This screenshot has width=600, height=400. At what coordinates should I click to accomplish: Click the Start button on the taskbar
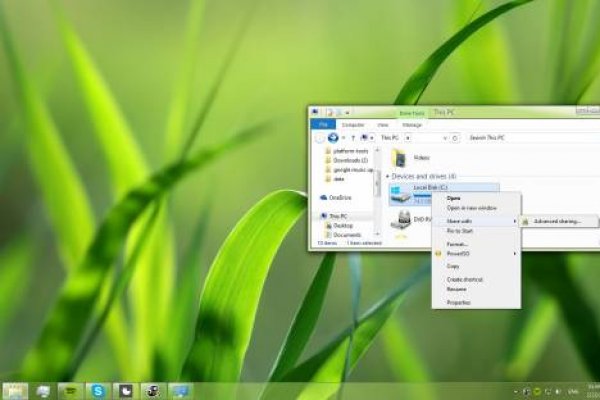tap(15, 389)
